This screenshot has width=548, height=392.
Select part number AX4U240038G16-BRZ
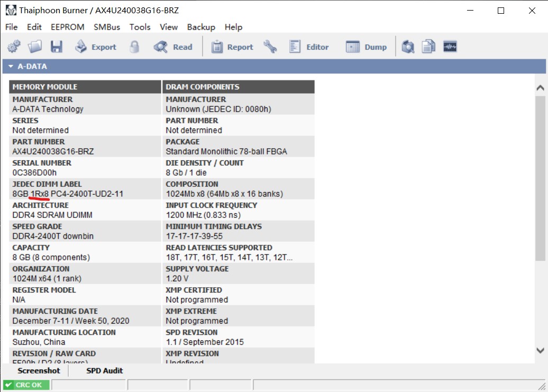pos(53,151)
